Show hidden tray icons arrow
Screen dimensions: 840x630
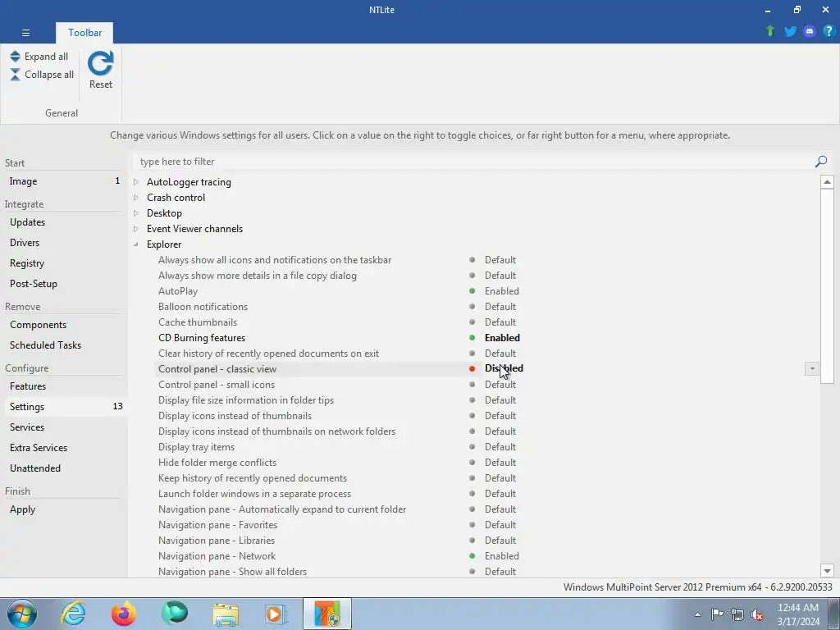[x=697, y=614]
